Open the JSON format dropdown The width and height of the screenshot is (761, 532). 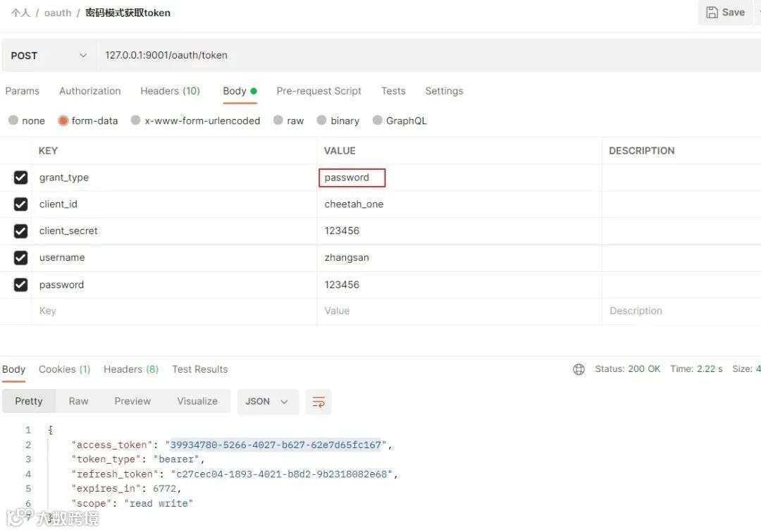pos(268,402)
